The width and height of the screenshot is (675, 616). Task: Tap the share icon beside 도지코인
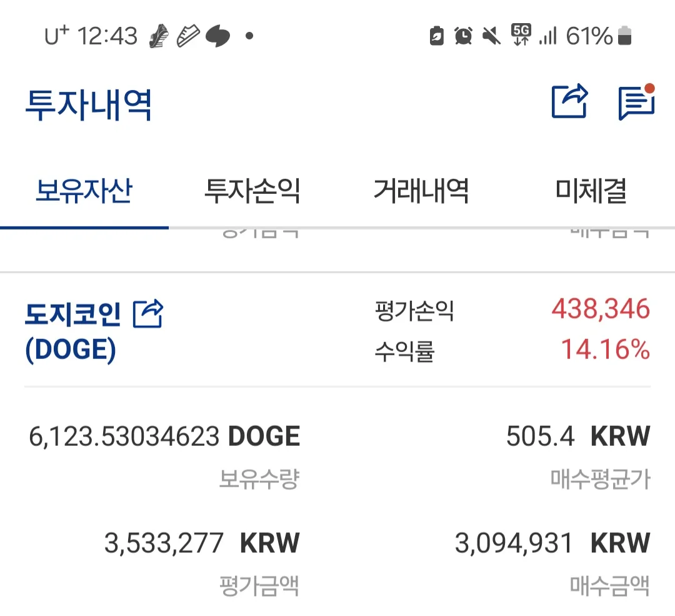pos(148,314)
